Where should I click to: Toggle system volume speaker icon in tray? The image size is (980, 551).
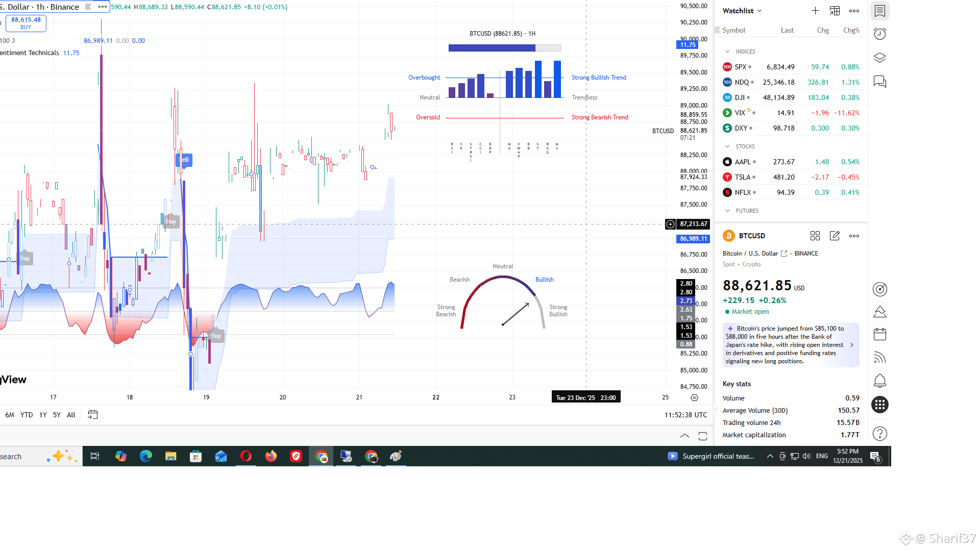tap(806, 456)
